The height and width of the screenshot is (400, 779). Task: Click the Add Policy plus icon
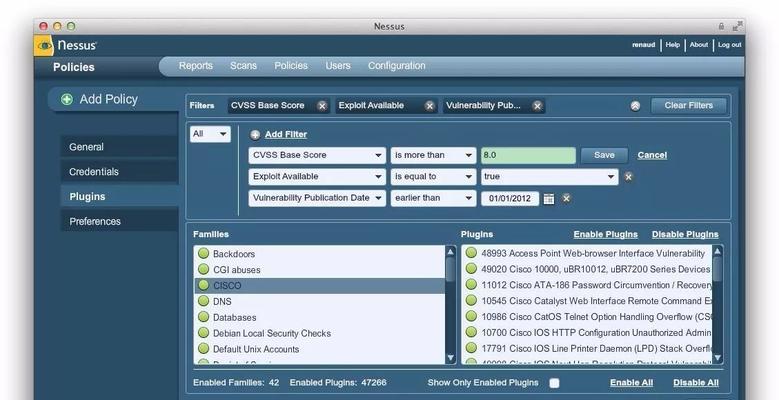coord(67,99)
